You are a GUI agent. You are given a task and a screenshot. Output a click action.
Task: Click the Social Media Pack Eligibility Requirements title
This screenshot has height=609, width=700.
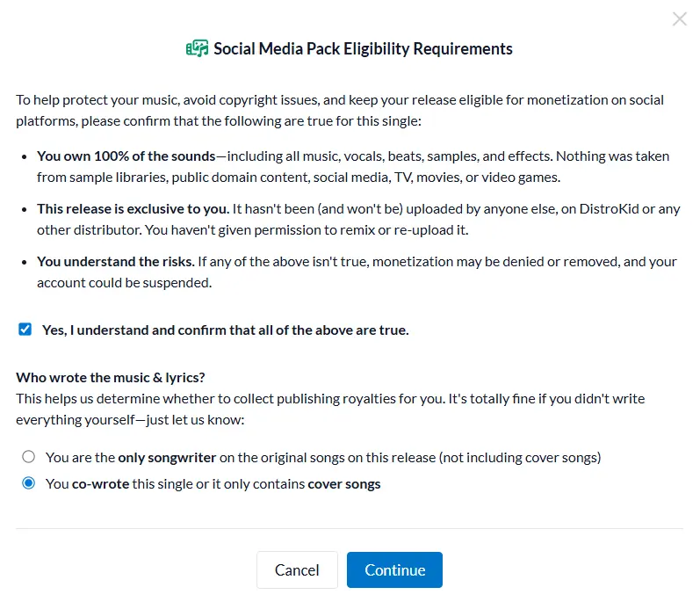pos(363,48)
